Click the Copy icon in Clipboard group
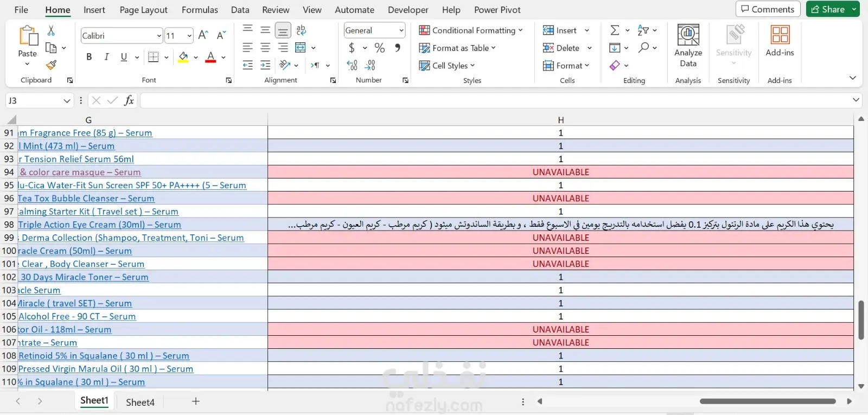The image size is (868, 415). [x=51, y=48]
